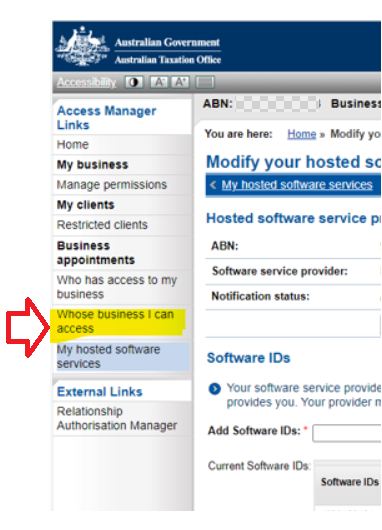Click the blue info arrow icon under Software IDs
This screenshot has height=530, width=382.
pyautogui.click(x=215, y=389)
